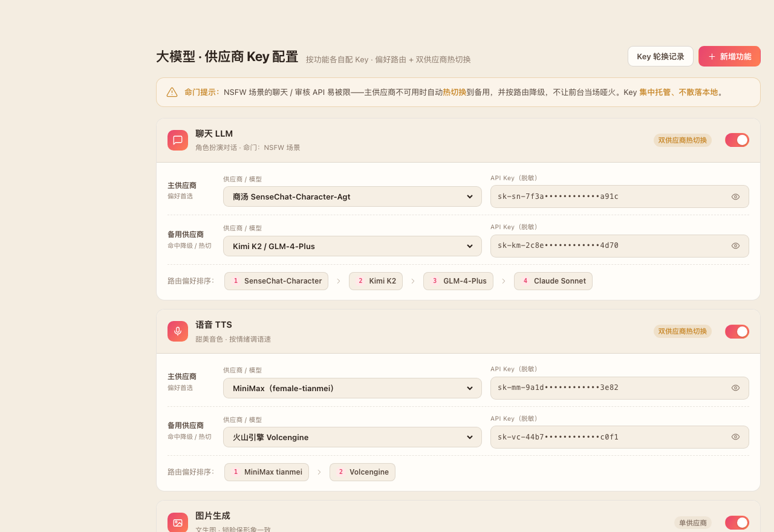Open the Kimi K2 / GLM-4-Plus dropdown
Viewport: 774px width, 532px height.
pos(353,246)
